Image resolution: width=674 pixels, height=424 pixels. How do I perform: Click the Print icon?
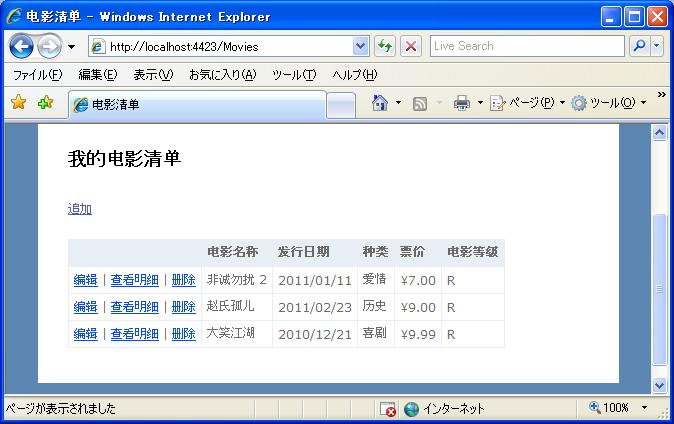click(462, 103)
